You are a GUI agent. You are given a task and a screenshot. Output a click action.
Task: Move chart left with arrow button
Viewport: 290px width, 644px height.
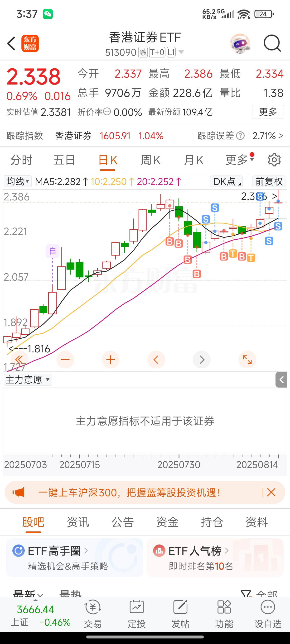click(x=156, y=360)
